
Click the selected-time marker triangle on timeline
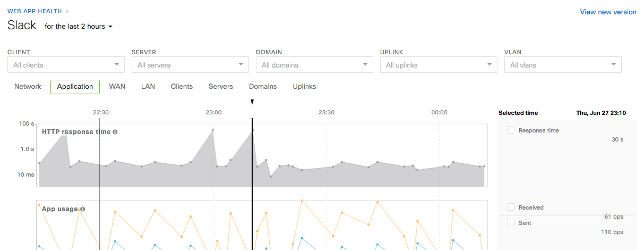coord(252,102)
